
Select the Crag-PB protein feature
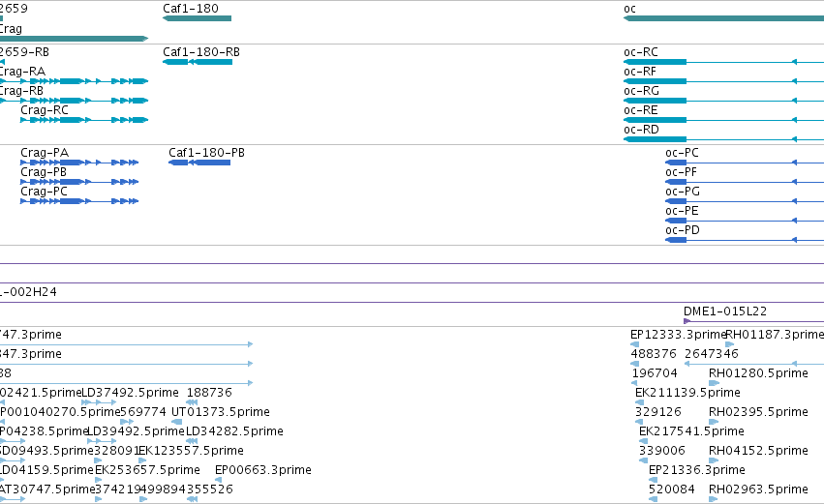[79, 182]
